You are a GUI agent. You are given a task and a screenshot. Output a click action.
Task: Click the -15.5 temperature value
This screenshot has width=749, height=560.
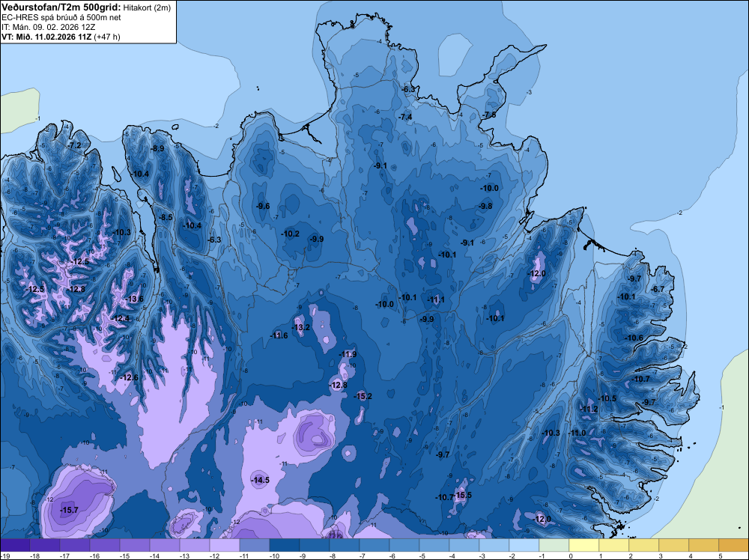[x=463, y=495]
